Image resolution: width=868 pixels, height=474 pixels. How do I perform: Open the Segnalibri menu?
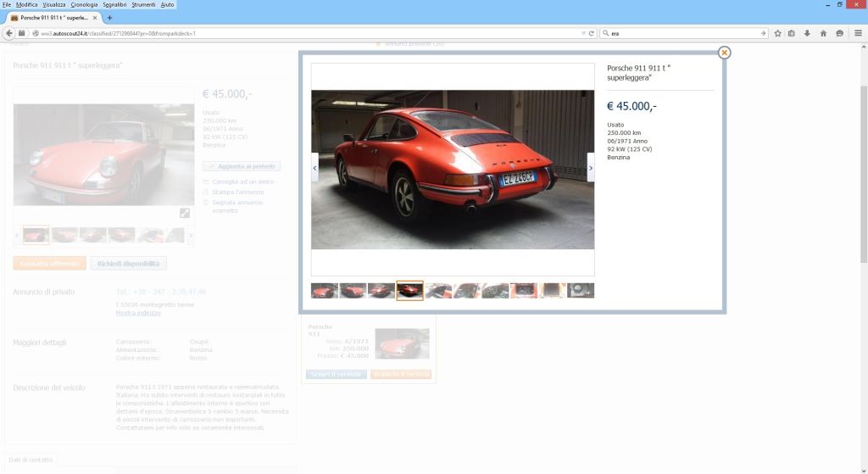114,4
